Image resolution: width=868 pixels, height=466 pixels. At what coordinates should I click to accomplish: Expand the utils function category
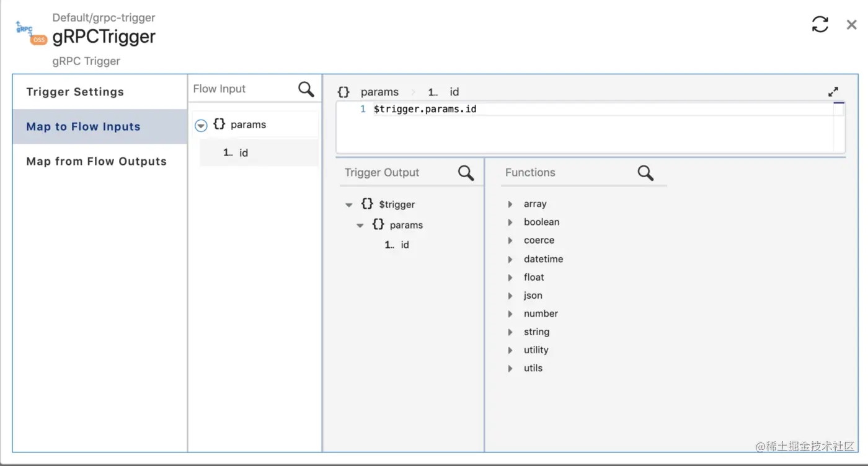[510, 368]
